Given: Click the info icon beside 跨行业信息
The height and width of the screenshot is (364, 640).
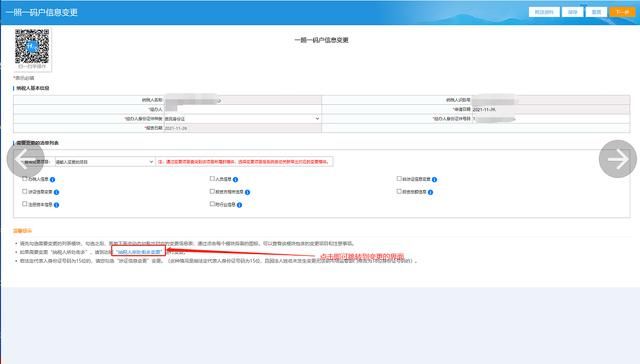Looking at the screenshot, I should (x=240, y=205).
